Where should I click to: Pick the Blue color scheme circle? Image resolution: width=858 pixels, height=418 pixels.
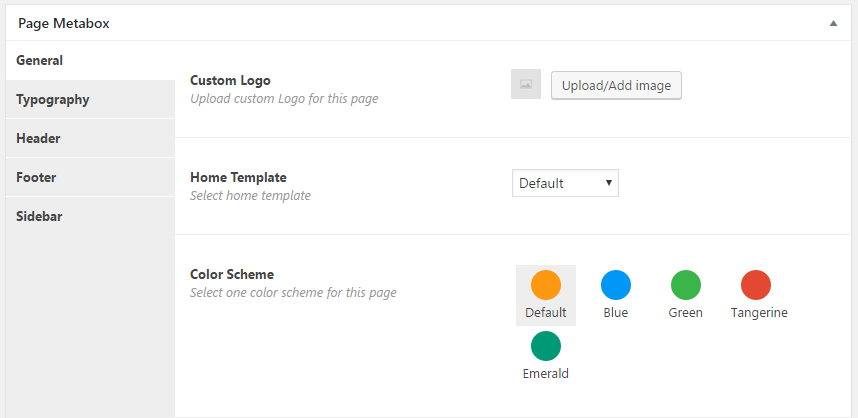616,285
